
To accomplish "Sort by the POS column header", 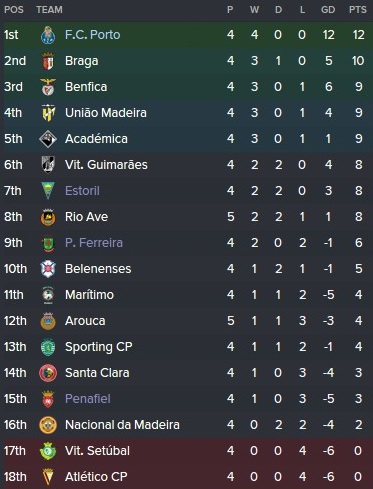I will click(x=14, y=10).
